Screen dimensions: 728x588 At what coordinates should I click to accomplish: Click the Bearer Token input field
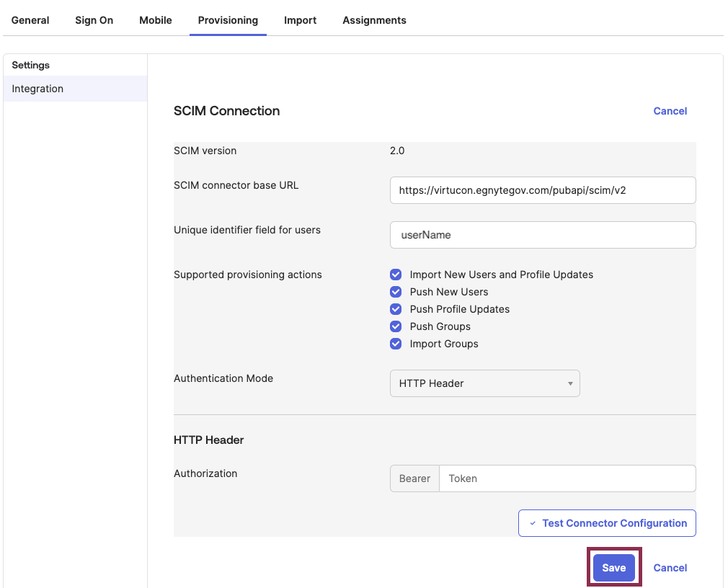(567, 478)
